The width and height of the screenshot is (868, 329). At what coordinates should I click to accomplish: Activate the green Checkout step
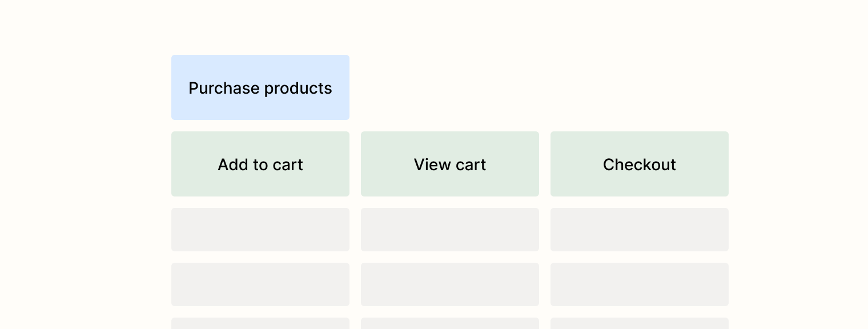[640, 164]
